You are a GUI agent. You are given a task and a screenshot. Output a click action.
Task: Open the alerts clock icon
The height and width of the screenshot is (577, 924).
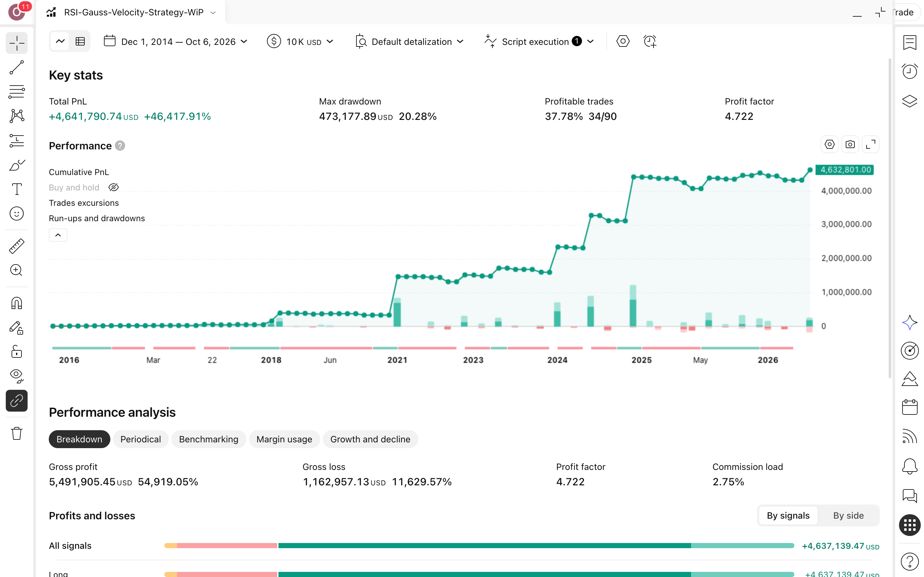pos(910,71)
